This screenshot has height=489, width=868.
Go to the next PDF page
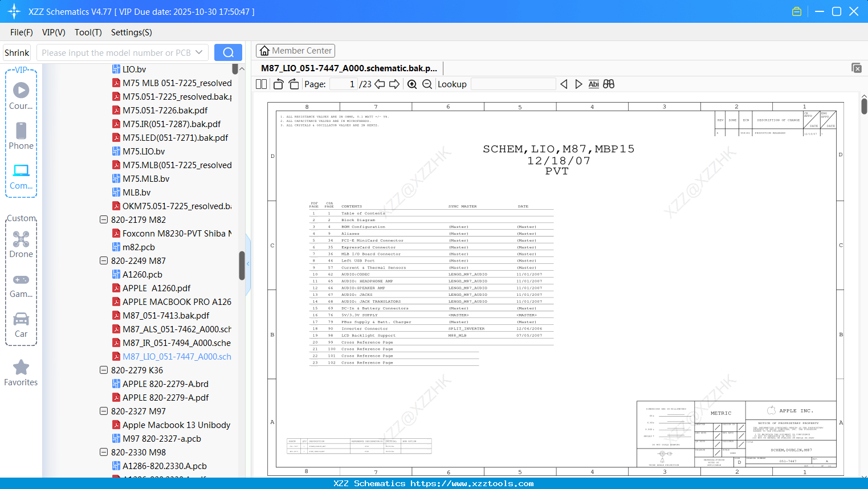point(394,84)
